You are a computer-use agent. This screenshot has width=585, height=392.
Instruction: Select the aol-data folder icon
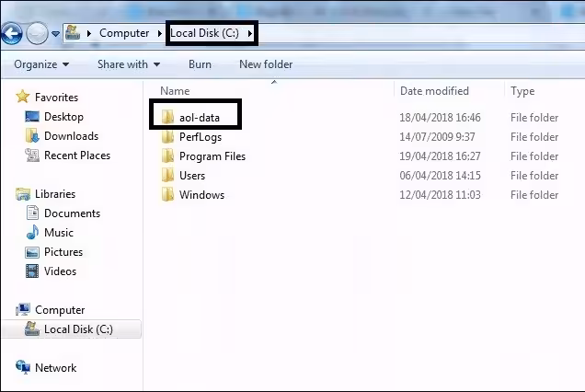point(168,117)
